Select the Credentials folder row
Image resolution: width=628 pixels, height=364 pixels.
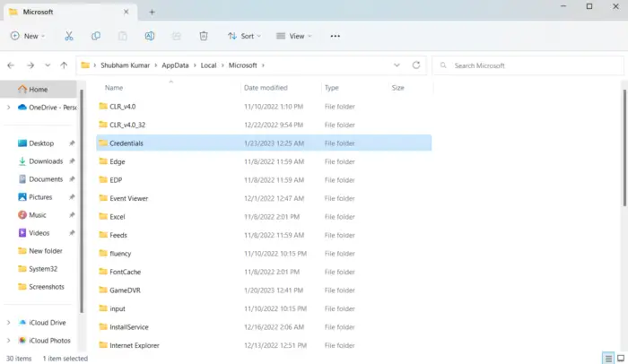[264, 143]
